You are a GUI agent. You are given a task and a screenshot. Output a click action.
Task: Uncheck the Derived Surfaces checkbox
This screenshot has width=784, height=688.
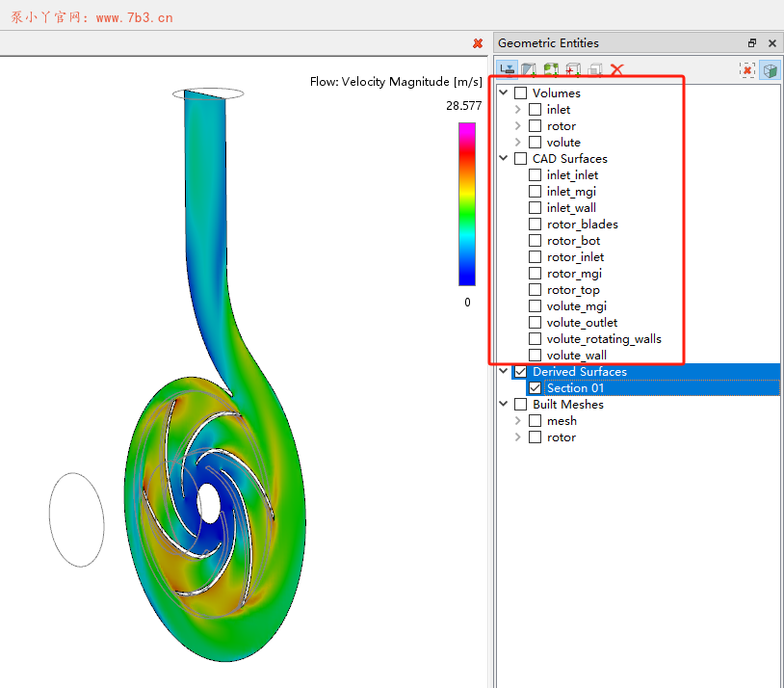[520, 372]
